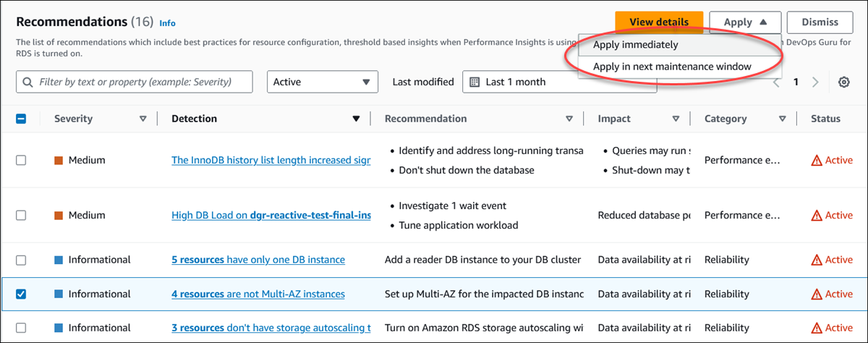Sort by the Category column arrow

point(782,119)
